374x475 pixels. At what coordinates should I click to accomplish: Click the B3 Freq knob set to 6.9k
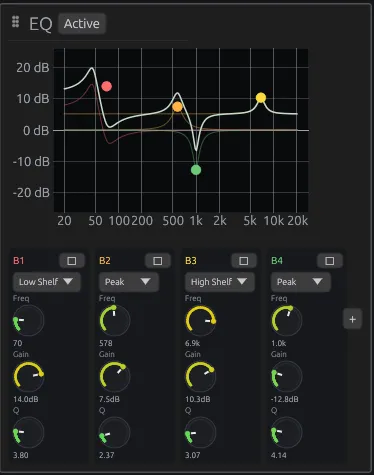point(200,320)
